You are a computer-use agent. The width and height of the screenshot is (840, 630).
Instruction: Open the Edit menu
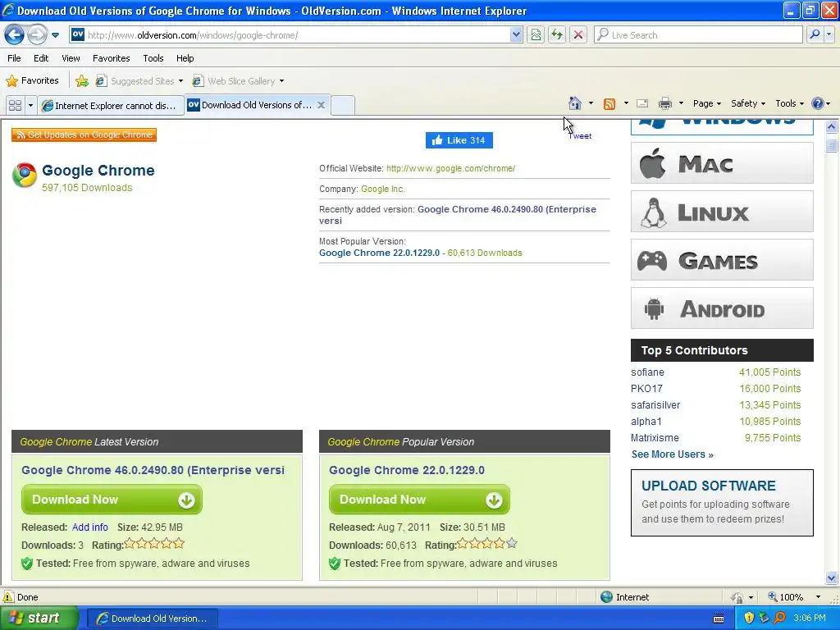tap(41, 58)
